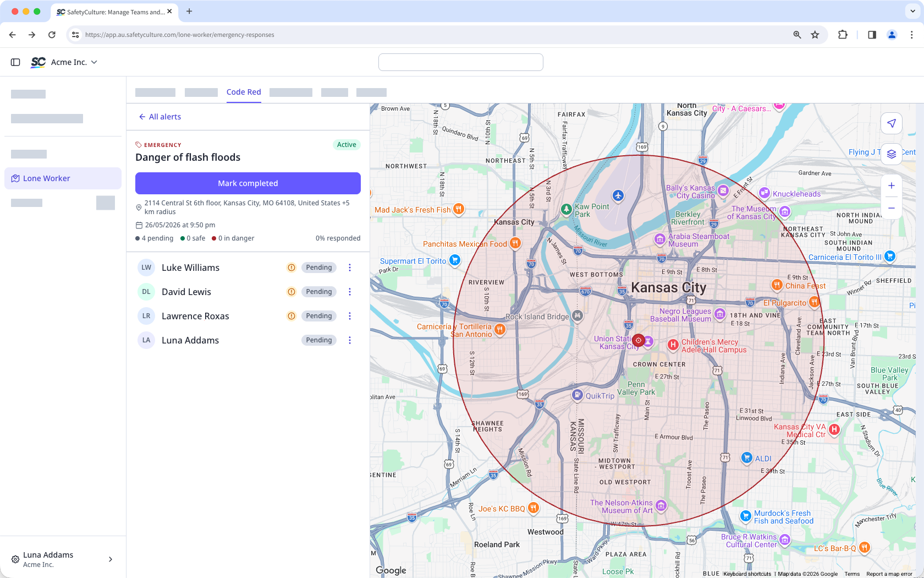Open the browser side panel icon

tap(872, 35)
